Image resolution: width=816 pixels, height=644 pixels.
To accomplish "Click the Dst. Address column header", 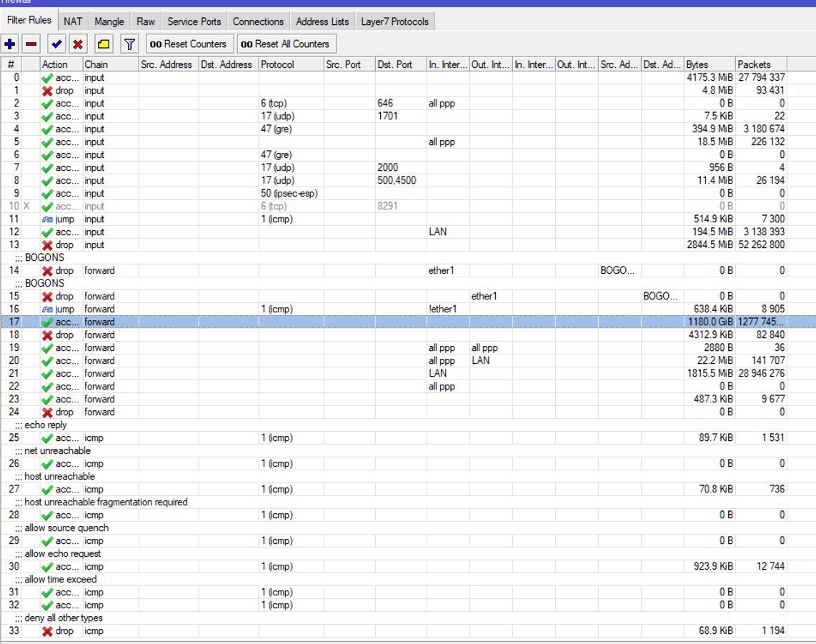I will (229, 64).
